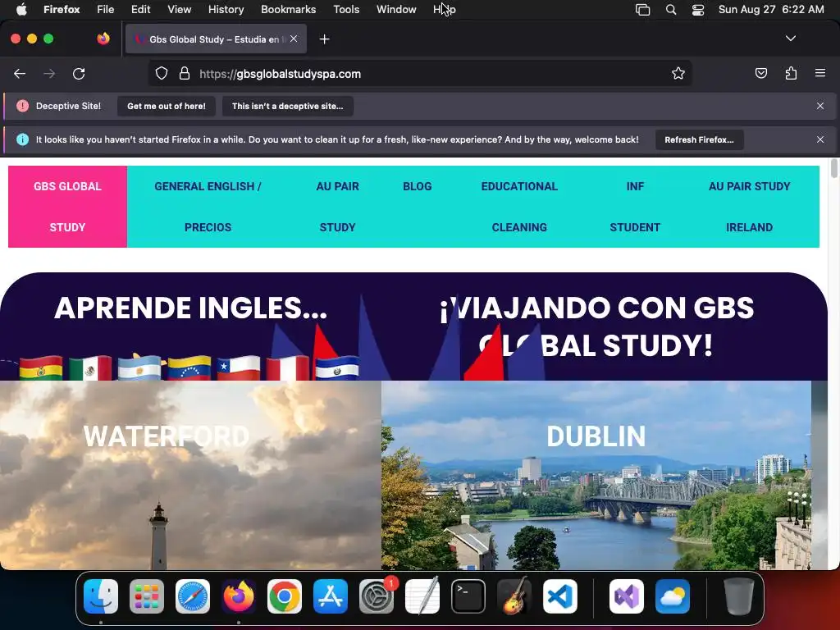
Task: Open GBS GLOBAL STUDY site nav link
Action: pyautogui.click(x=67, y=207)
